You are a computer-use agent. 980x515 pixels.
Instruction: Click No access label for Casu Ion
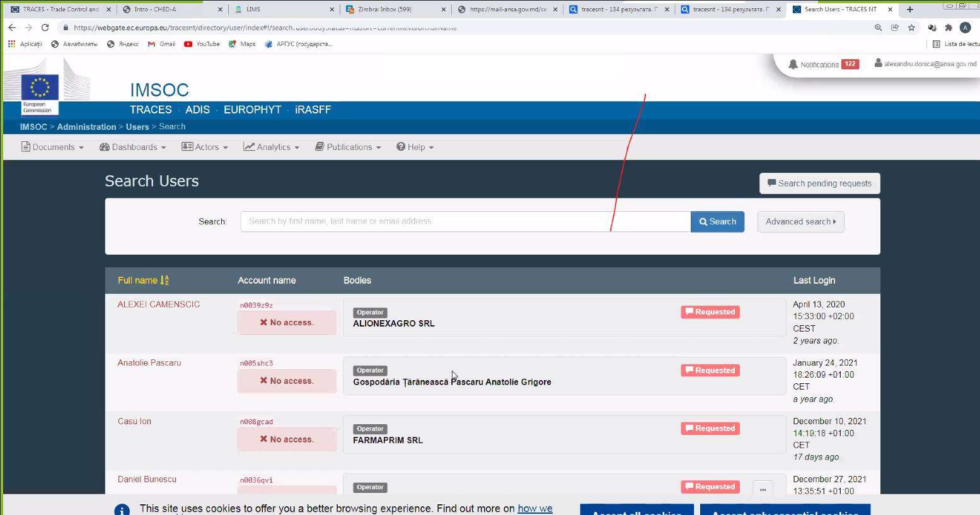click(x=287, y=439)
